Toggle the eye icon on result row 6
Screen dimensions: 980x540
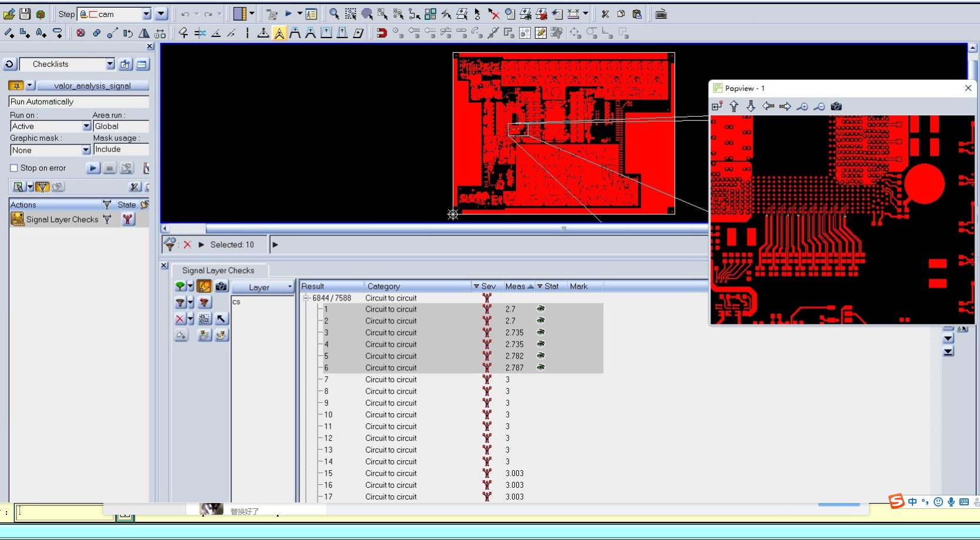541,367
